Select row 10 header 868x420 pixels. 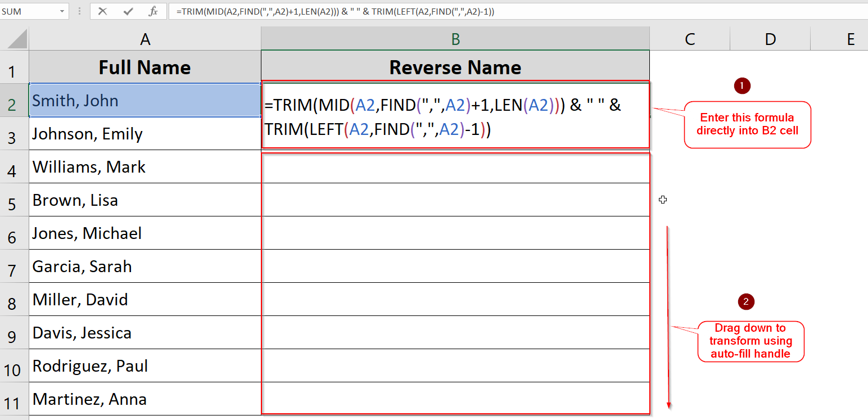tap(14, 365)
